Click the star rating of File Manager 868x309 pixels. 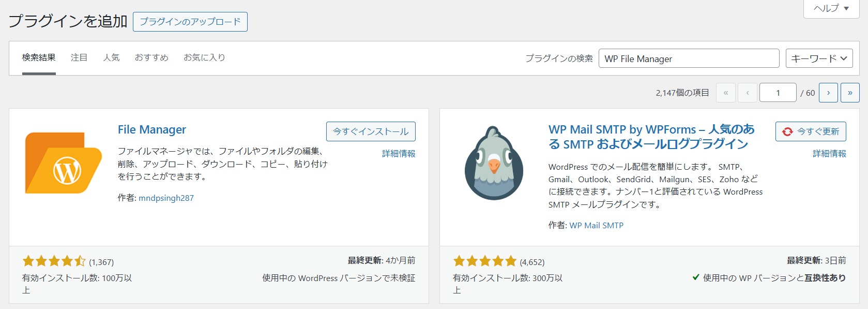point(52,260)
